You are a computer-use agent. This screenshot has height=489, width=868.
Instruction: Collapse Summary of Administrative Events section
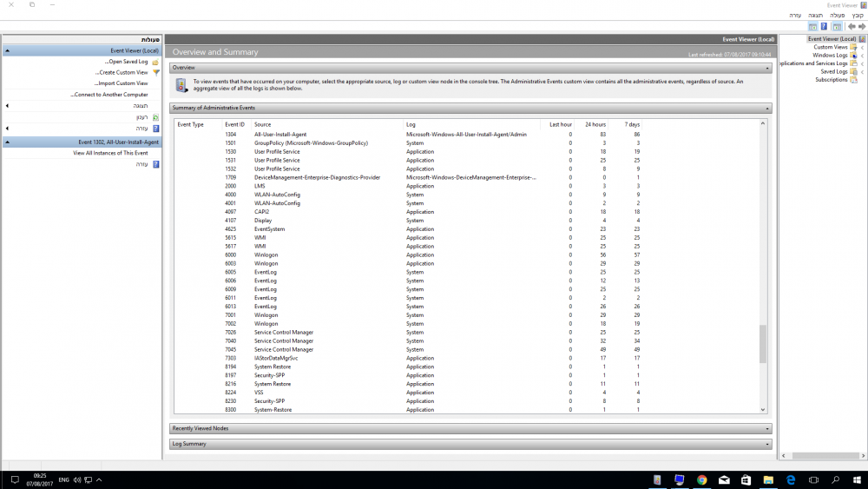click(767, 109)
